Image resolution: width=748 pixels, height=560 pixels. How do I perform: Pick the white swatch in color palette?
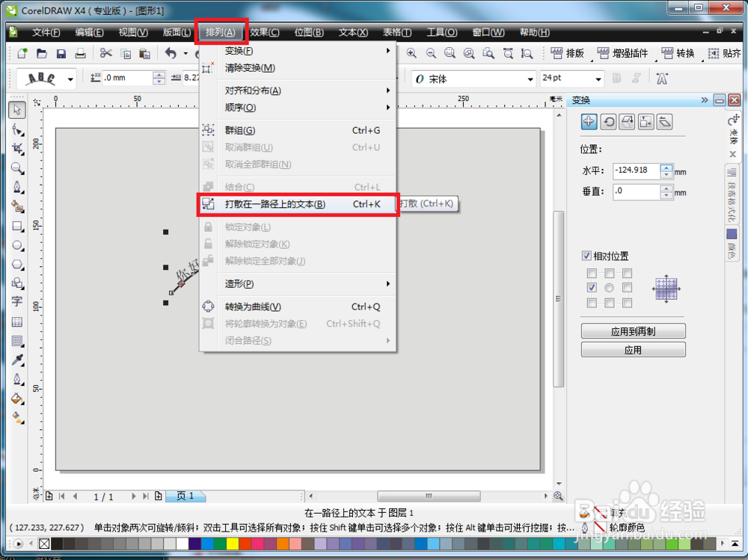point(183,544)
